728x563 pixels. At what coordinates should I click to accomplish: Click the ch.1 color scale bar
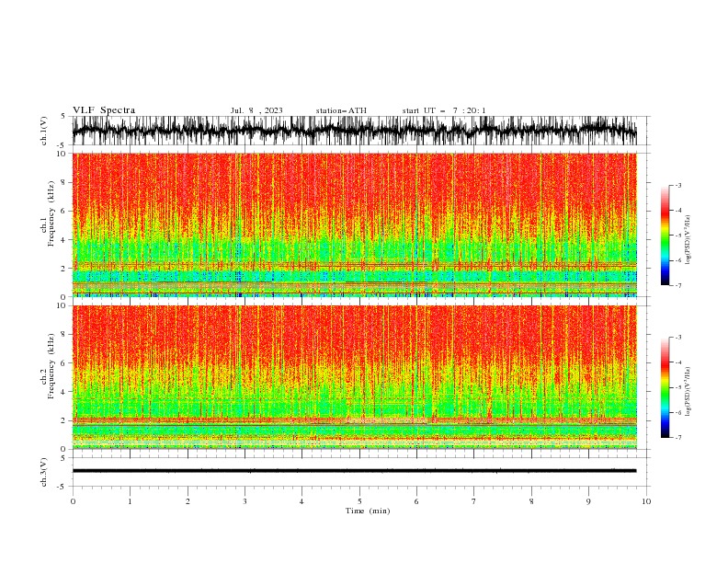pos(665,235)
